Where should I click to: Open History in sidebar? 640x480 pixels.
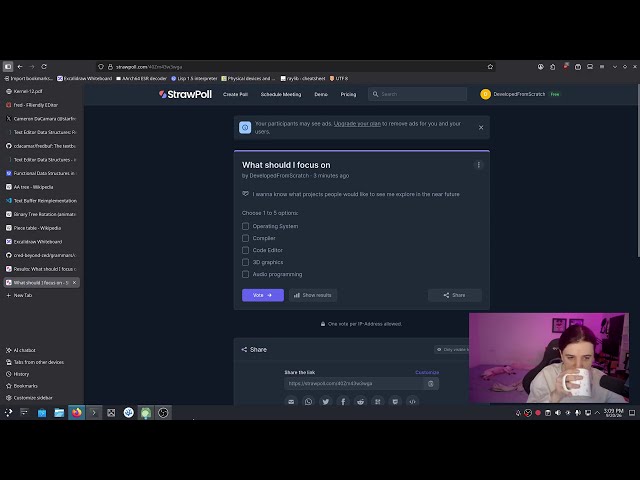(x=18, y=374)
